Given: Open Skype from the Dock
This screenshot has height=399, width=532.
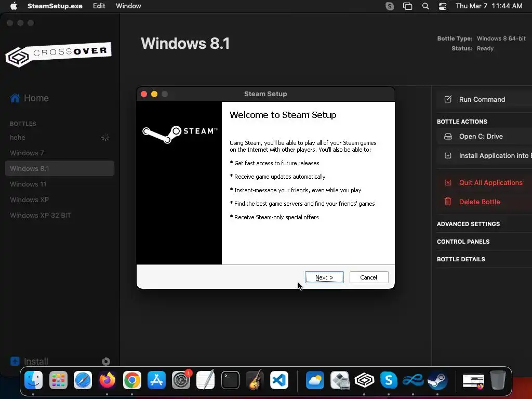Looking at the screenshot, I should pos(389,380).
